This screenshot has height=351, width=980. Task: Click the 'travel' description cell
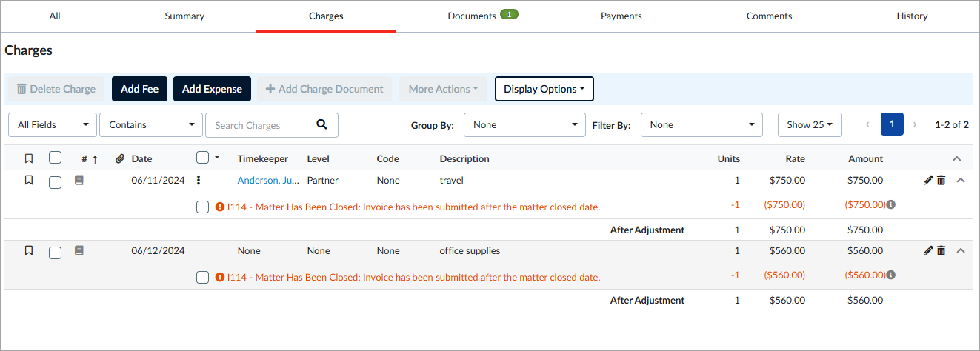[x=451, y=180]
